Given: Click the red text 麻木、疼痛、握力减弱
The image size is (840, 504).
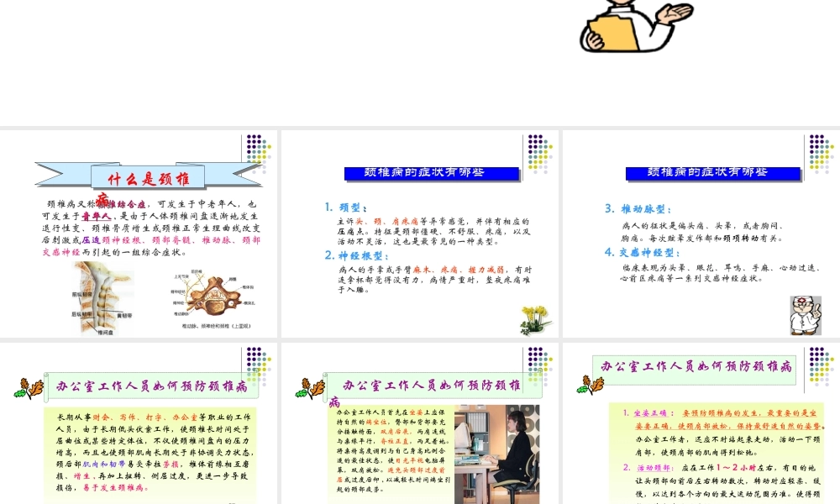Looking at the screenshot, I should [458, 270].
